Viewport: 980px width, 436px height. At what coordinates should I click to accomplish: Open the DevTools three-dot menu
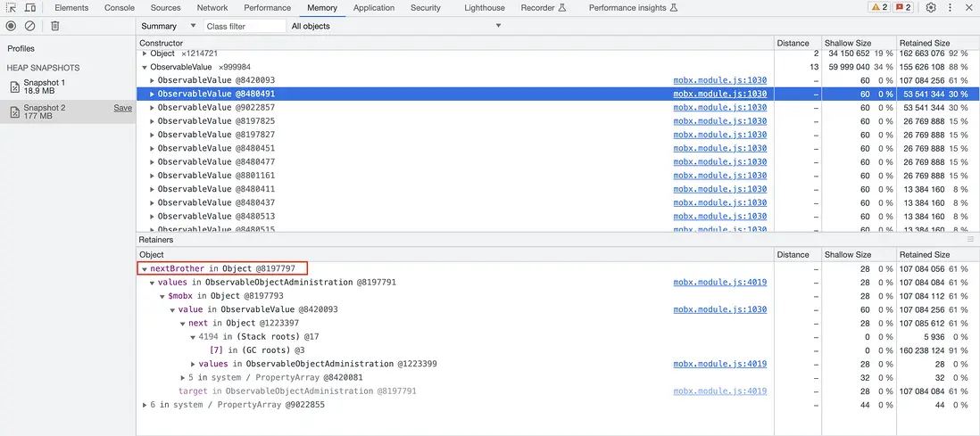tap(950, 8)
